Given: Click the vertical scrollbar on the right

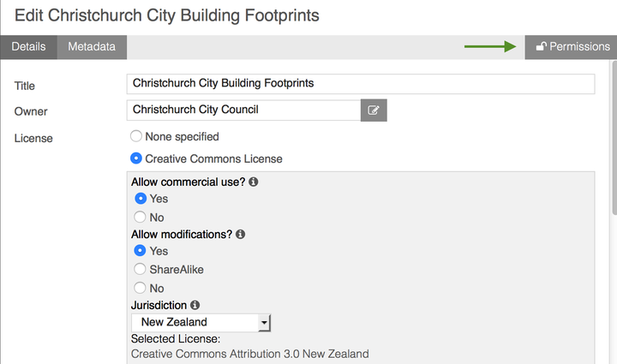Looking at the screenshot, I should tap(614, 138).
